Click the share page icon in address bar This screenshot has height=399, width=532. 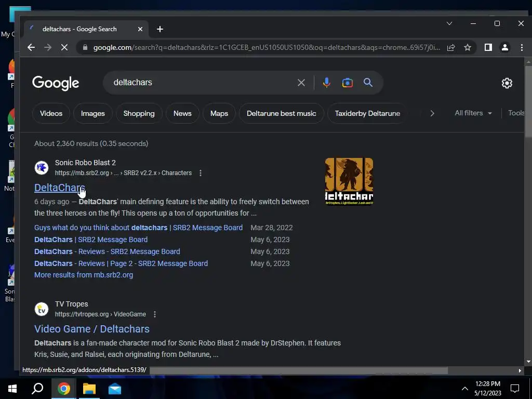[x=451, y=47]
